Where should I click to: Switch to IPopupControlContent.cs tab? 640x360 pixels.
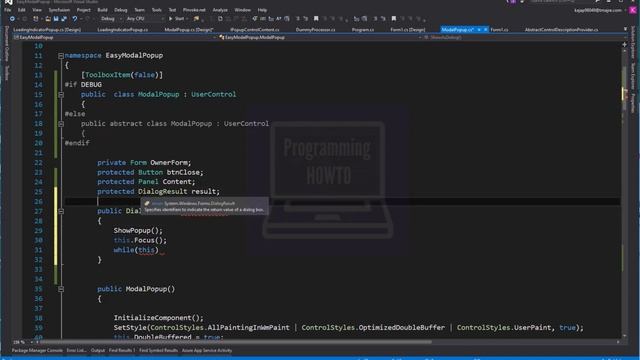click(255, 30)
